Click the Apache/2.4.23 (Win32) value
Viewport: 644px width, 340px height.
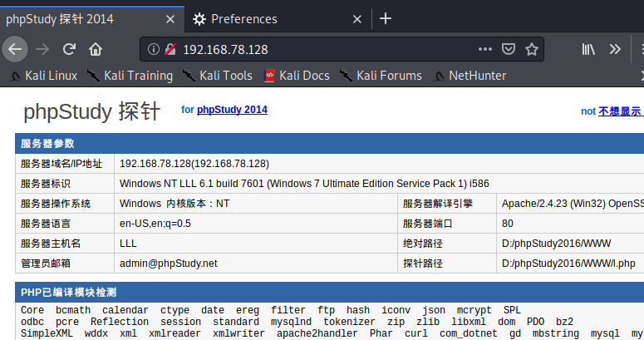(x=573, y=204)
